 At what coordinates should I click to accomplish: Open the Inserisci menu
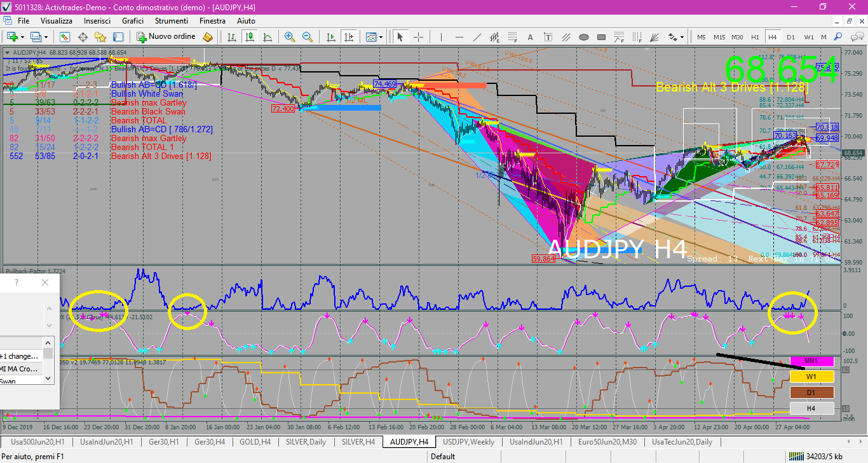click(97, 21)
